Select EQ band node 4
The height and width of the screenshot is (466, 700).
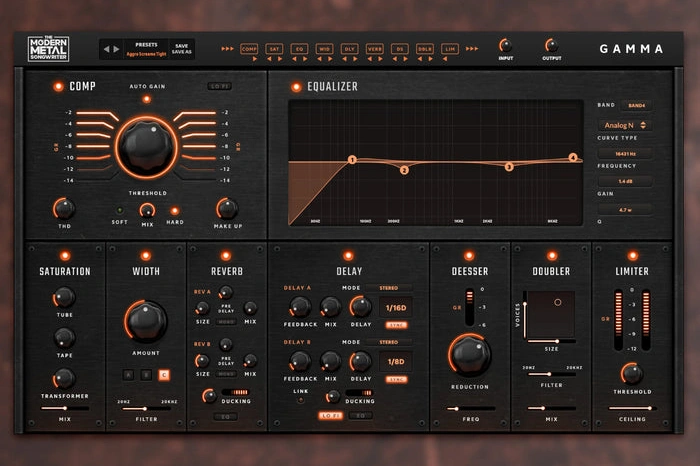pyautogui.click(x=573, y=157)
